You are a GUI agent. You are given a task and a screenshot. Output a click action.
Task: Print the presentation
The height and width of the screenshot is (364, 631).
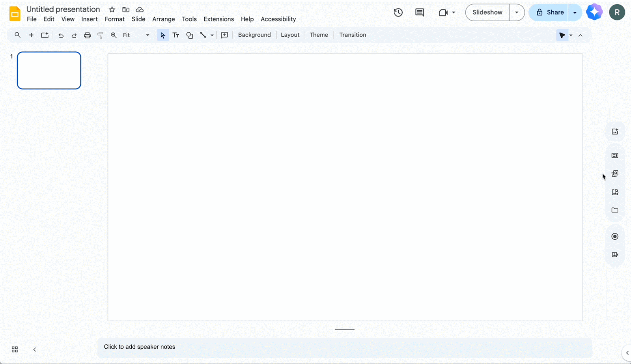(x=87, y=35)
